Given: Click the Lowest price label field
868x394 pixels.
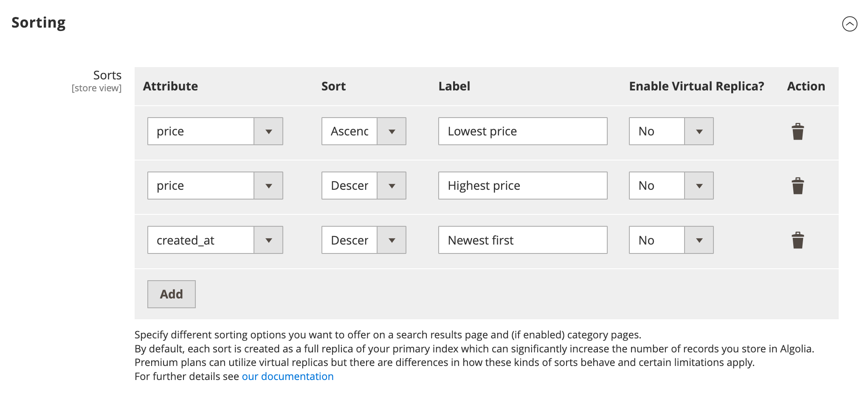Looking at the screenshot, I should click(522, 131).
